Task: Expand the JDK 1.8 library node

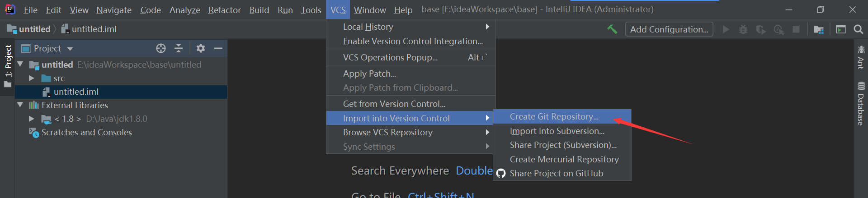Action: pyautogui.click(x=31, y=119)
